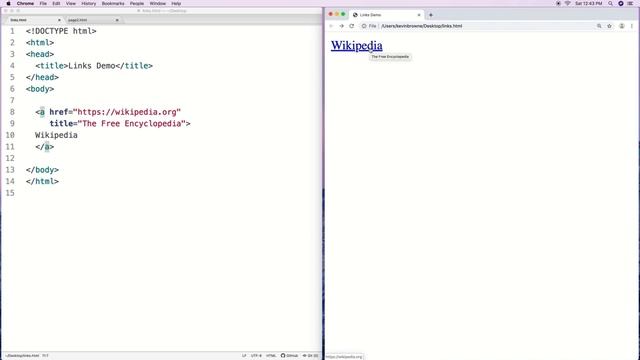
Task: Open a new browser tab
Action: point(431,15)
